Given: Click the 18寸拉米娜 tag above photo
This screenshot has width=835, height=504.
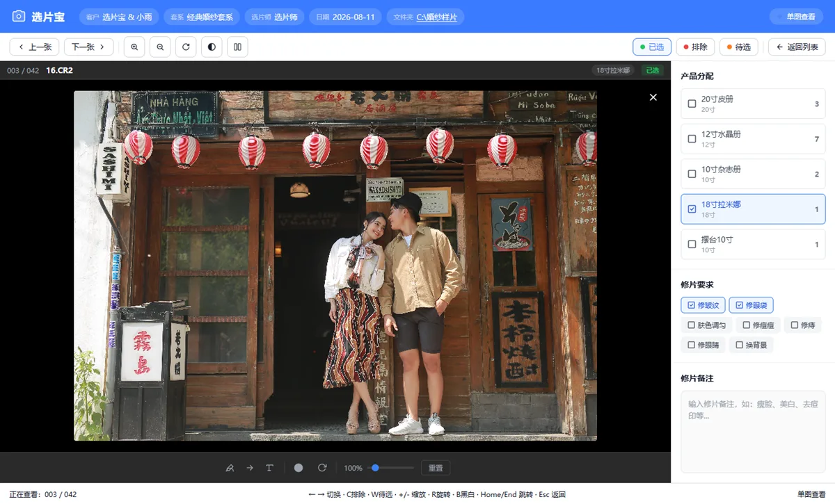Looking at the screenshot, I should pos(613,70).
